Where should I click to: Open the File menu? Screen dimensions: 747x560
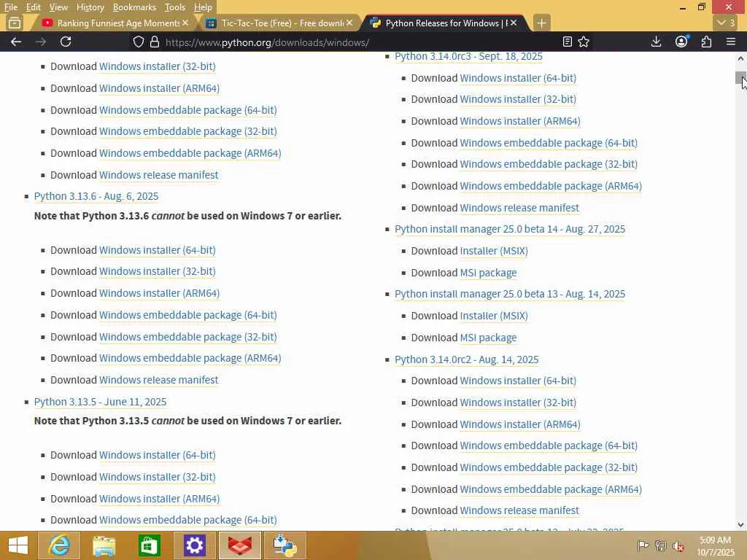10,7
